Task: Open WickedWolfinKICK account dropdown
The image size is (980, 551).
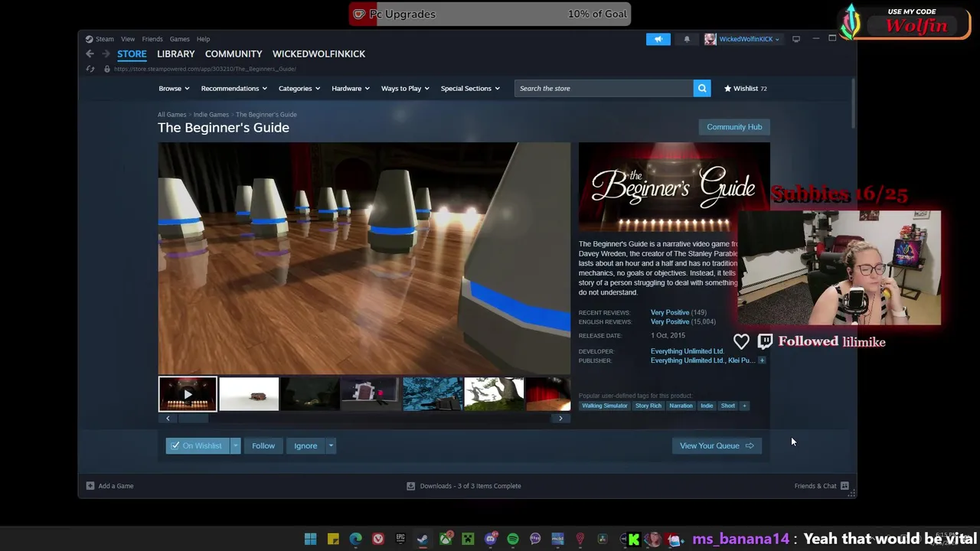Action: click(x=742, y=39)
